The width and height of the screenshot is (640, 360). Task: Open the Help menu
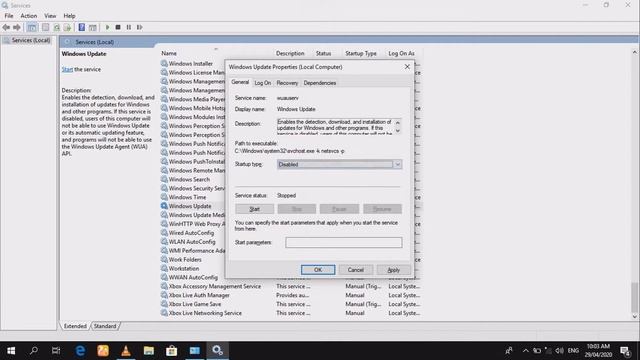[69, 16]
